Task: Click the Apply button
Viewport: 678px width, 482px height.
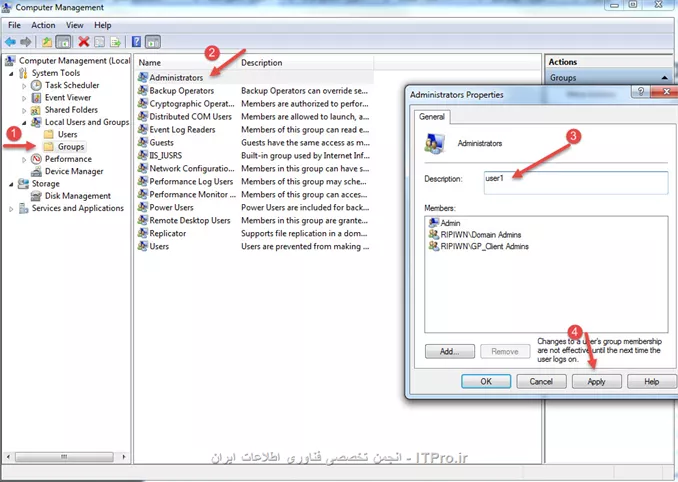Action: tap(596, 381)
